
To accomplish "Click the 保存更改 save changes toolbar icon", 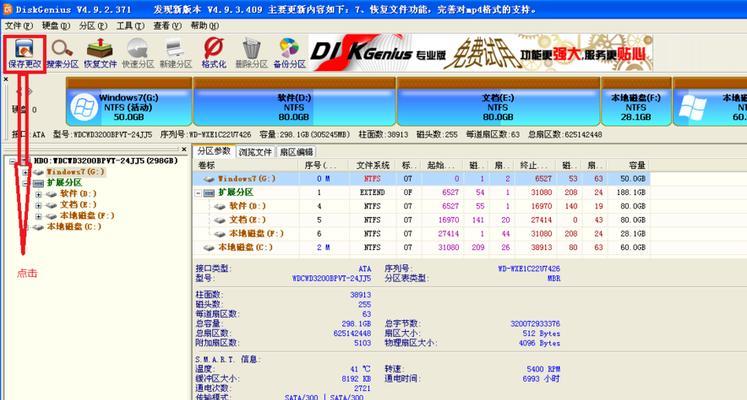I will point(24,54).
